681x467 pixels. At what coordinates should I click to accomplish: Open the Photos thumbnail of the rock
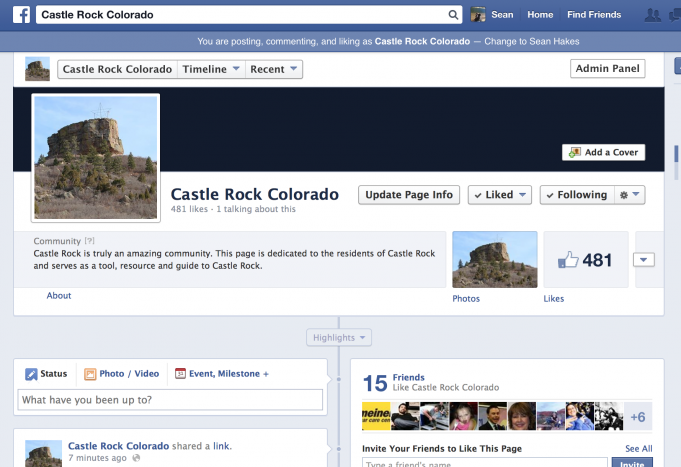[x=495, y=259]
